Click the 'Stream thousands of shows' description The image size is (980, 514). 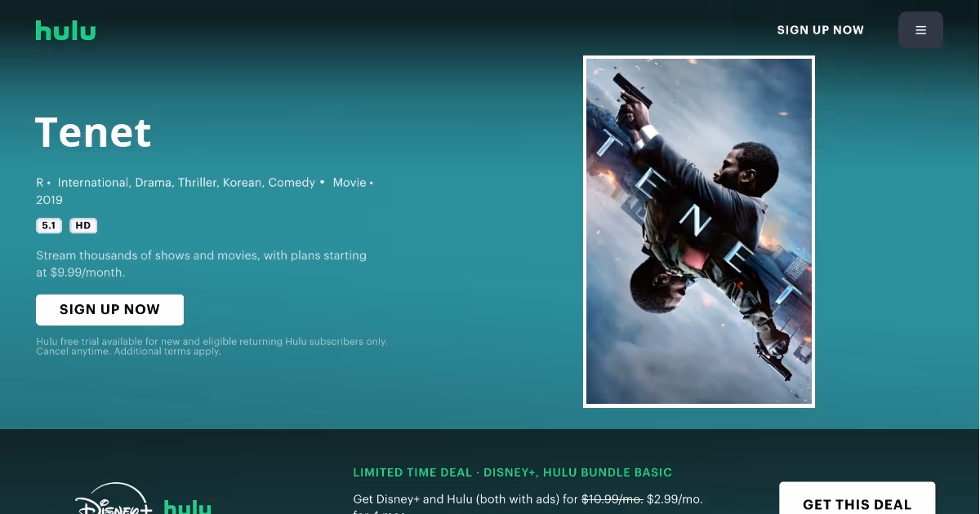201,264
